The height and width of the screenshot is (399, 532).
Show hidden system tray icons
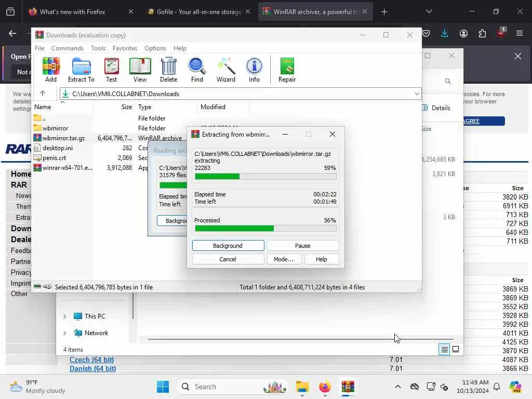[397, 387]
